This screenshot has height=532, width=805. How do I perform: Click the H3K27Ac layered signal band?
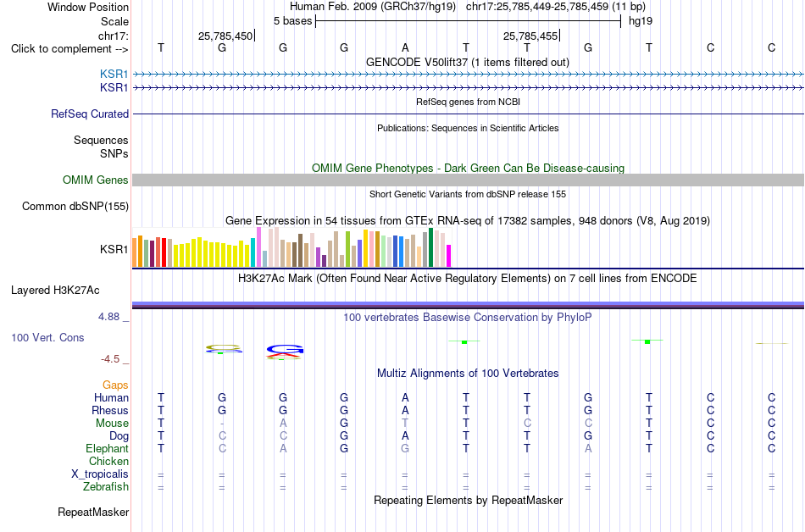click(469, 305)
